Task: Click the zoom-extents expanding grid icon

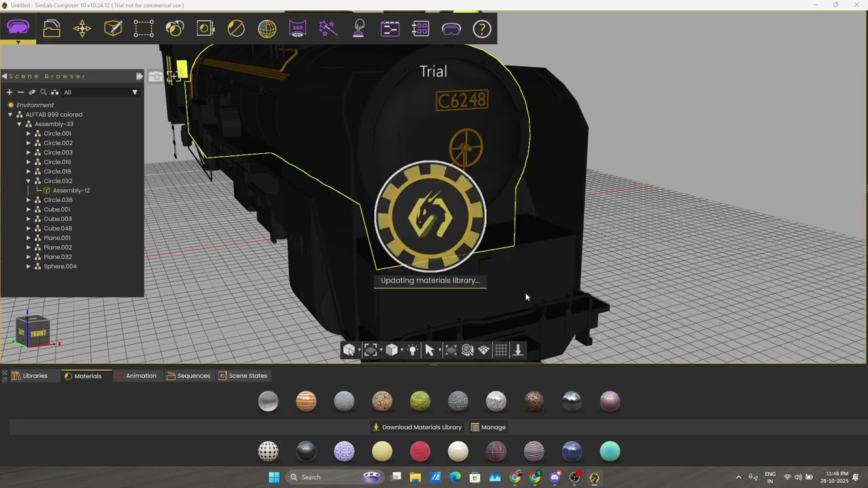Action: click(x=451, y=350)
